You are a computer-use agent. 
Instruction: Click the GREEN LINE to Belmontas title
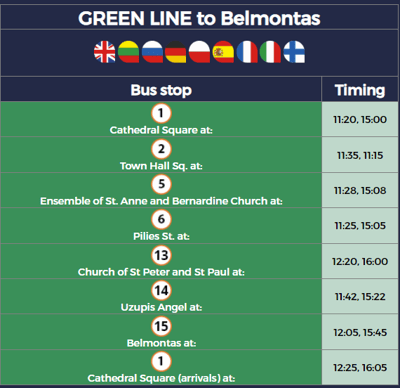(x=199, y=18)
